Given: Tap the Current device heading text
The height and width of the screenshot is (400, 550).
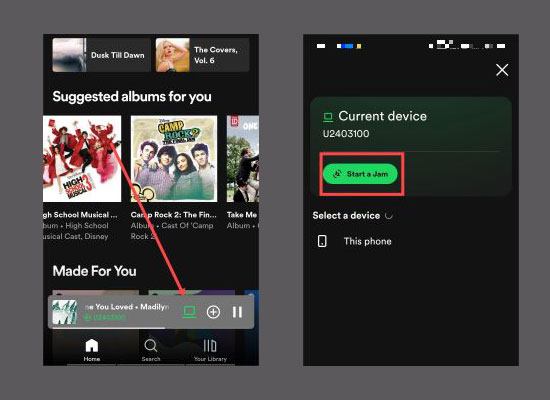Looking at the screenshot, I should pos(382,116).
